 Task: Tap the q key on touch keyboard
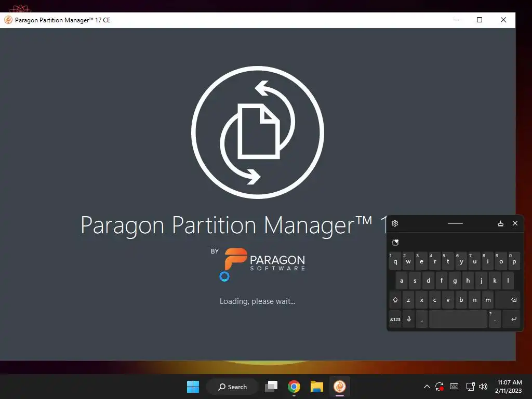(395, 261)
